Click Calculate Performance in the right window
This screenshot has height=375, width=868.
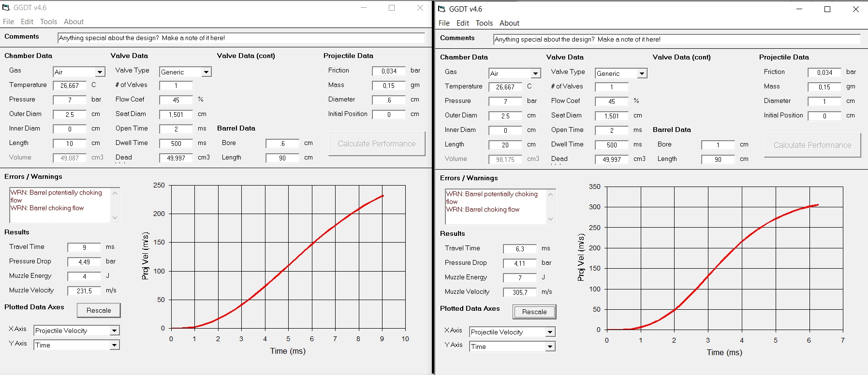(x=812, y=145)
